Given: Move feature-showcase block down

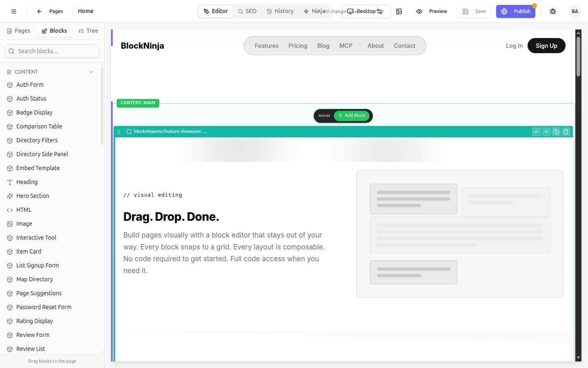Looking at the screenshot, I should (x=546, y=132).
